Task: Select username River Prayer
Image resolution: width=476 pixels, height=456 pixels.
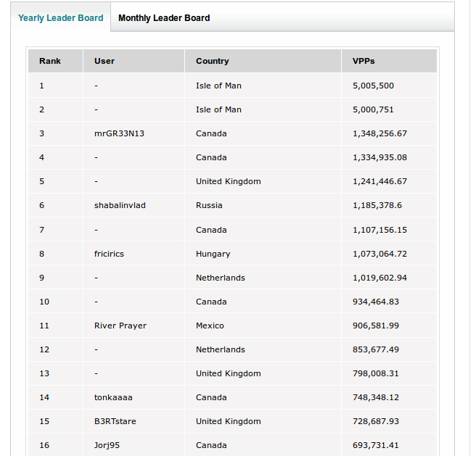Action: [120, 326]
